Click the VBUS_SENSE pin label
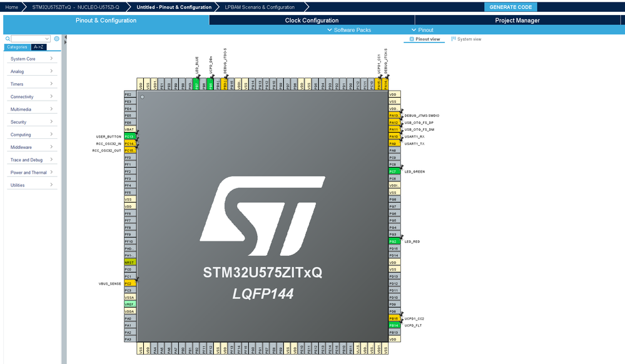This screenshot has width=625, height=364. (109, 284)
